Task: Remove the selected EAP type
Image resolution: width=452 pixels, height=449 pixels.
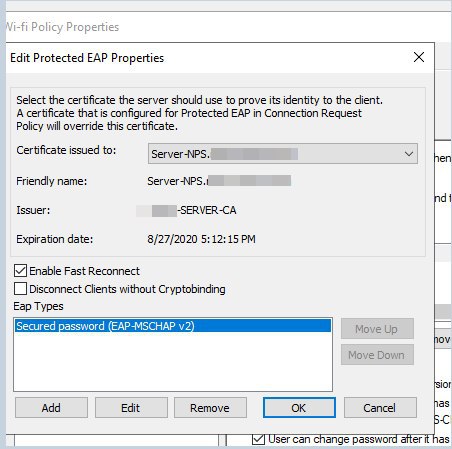Action: pos(210,408)
